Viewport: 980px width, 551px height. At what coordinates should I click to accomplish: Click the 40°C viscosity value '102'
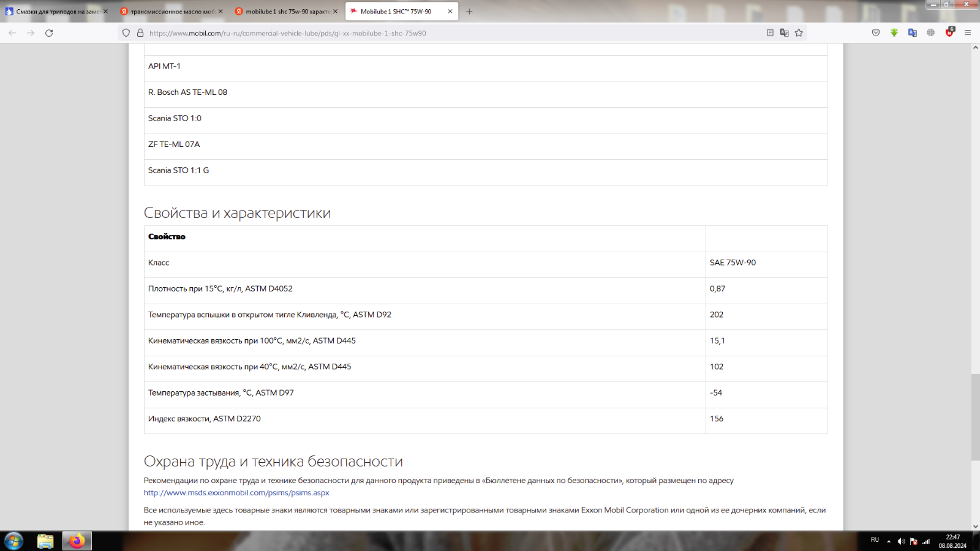tap(717, 367)
